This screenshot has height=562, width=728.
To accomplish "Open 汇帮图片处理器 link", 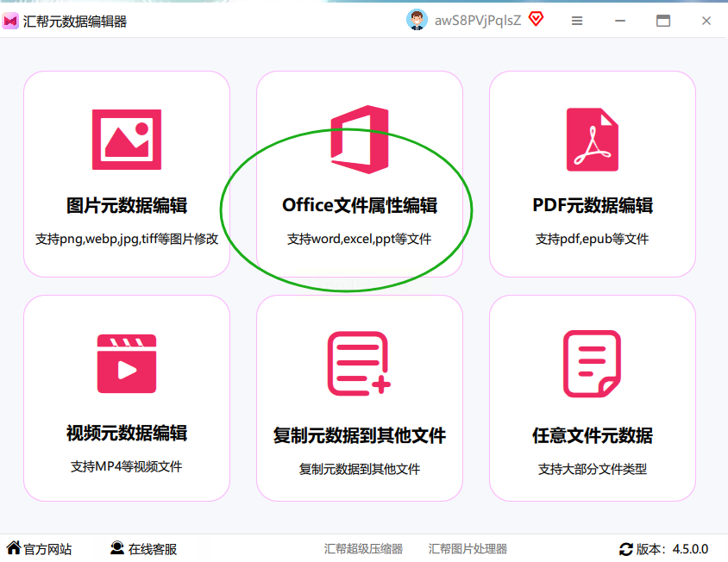I will point(468,548).
